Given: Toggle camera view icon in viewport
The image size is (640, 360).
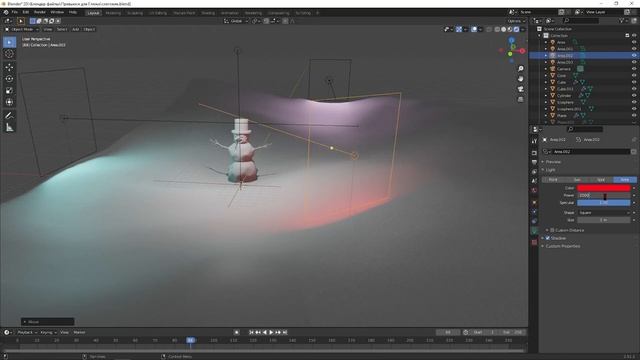Looking at the screenshot, I should pyautogui.click(x=520, y=89).
